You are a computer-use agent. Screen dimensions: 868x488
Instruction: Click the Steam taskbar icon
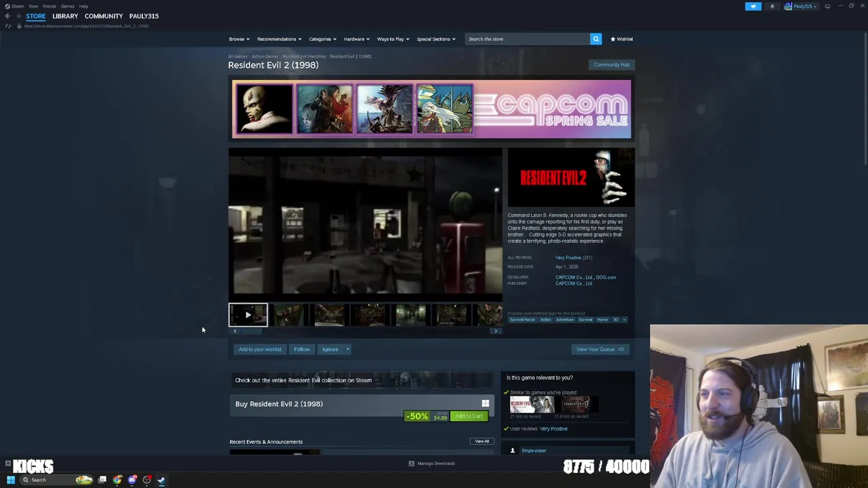click(161, 480)
